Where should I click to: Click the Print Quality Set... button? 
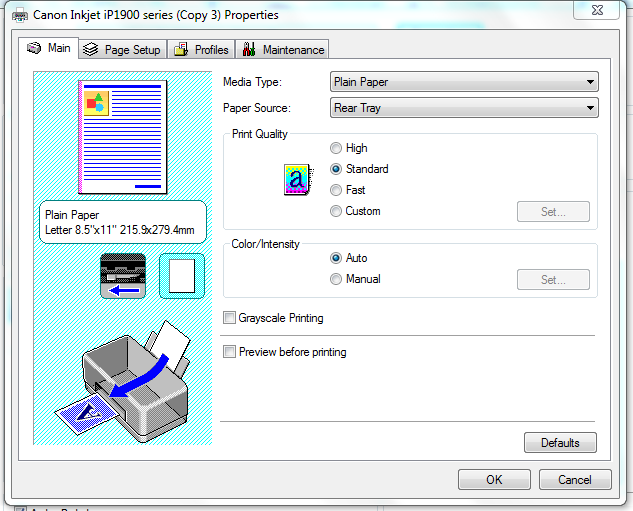(553, 212)
